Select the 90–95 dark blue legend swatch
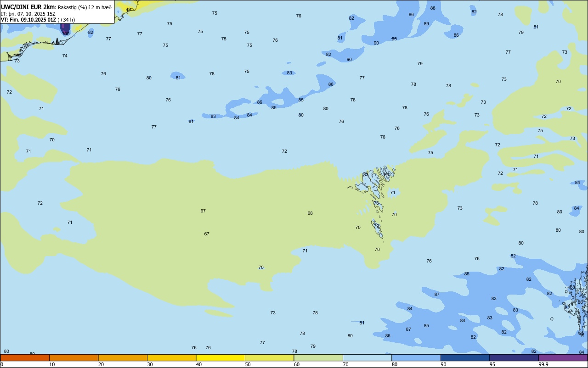The height and width of the screenshot is (368, 588). pyautogui.click(x=465, y=357)
